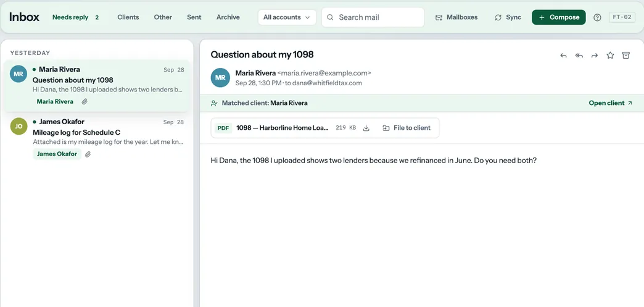Switch to Needs reply tab
Image resolution: width=644 pixels, height=307 pixels.
(76, 17)
